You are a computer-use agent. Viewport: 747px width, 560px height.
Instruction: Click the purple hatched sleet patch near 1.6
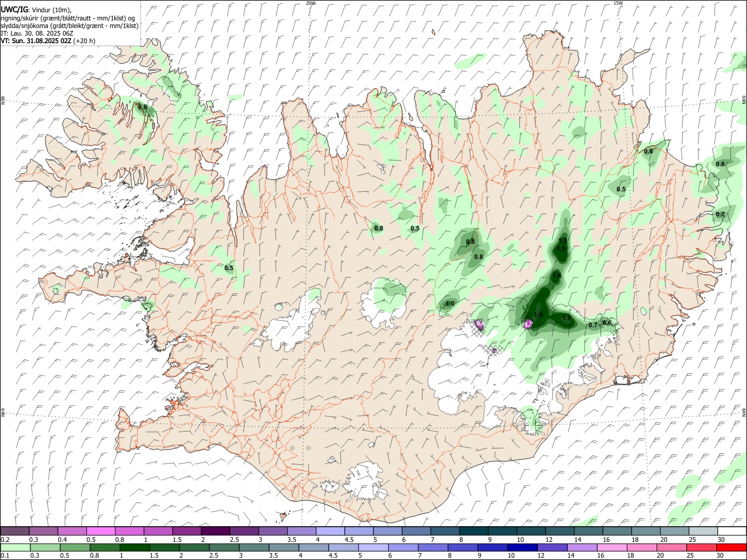[528, 324]
